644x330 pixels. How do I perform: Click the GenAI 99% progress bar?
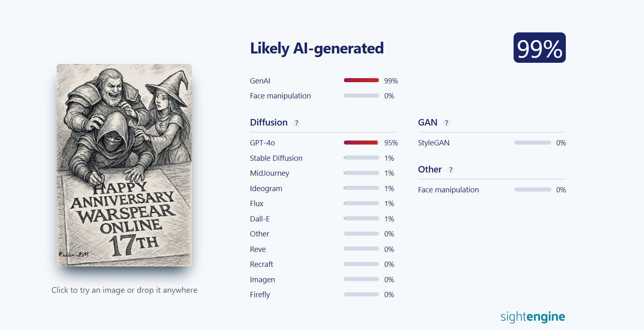click(361, 80)
